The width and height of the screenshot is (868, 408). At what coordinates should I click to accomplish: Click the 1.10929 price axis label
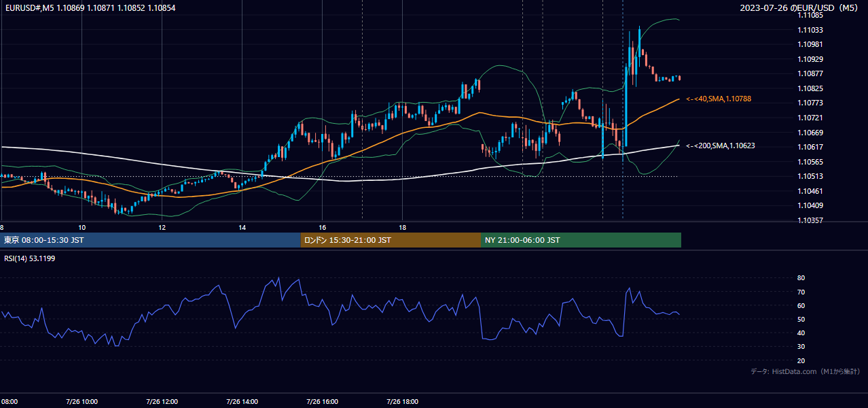tap(810, 59)
